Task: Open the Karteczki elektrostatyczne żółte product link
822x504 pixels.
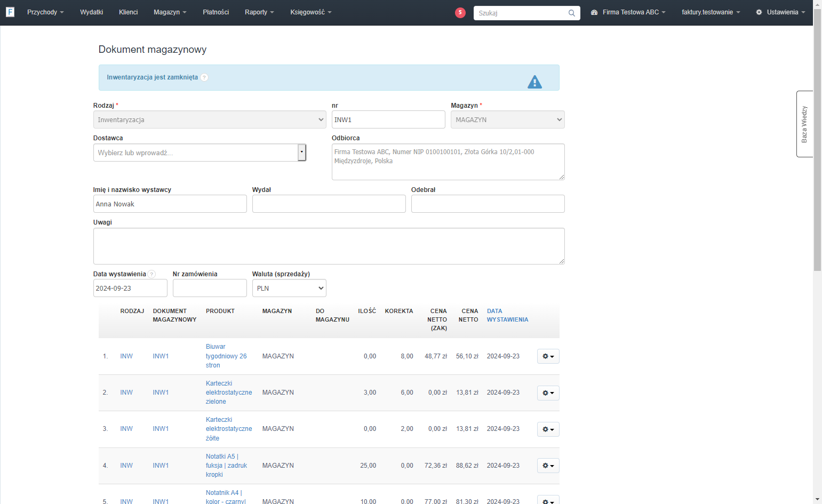Action: (229, 429)
